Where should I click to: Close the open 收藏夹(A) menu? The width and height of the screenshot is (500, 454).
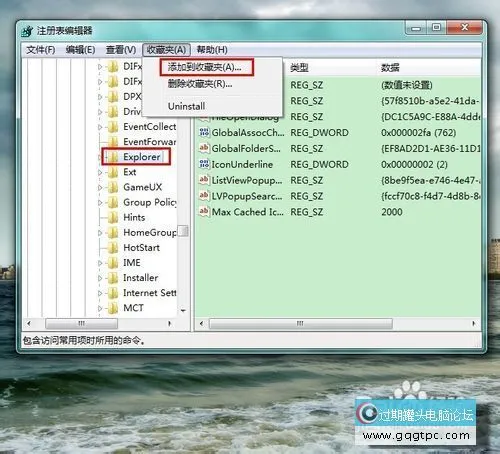coord(166,50)
